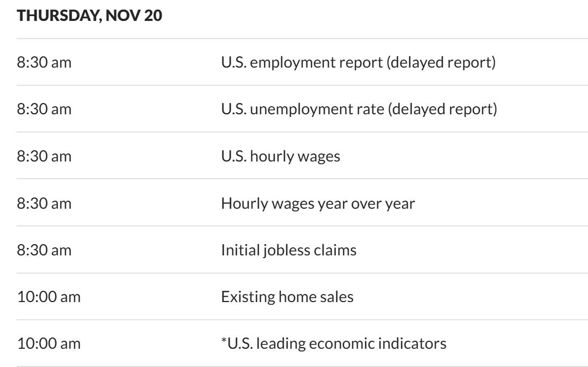Select 10:00 am beside leading economic indicators
This screenshot has height=367, width=588.
[48, 343]
